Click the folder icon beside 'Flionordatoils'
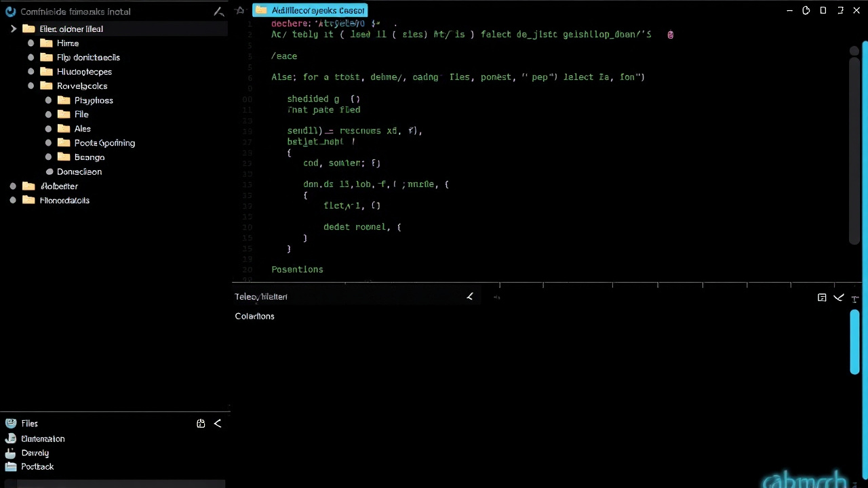This screenshot has width=868, height=488. coord(28,201)
